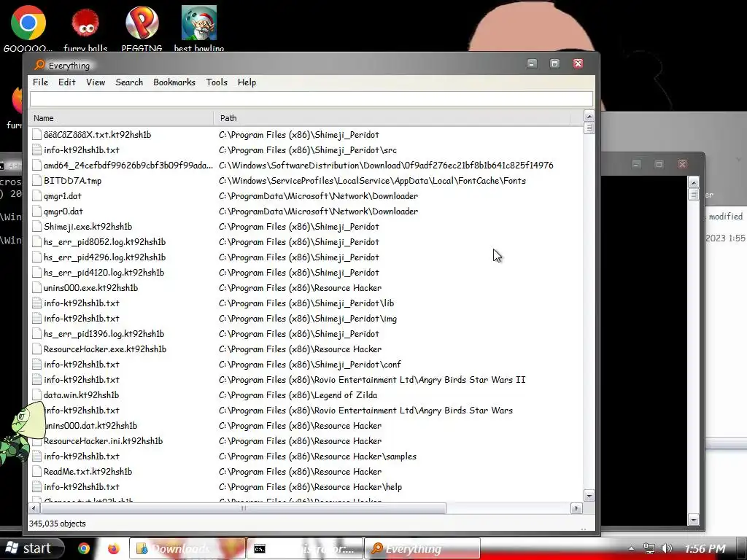This screenshot has width=747, height=560.
Task: Click the results scroll down arrow
Action: point(589,496)
